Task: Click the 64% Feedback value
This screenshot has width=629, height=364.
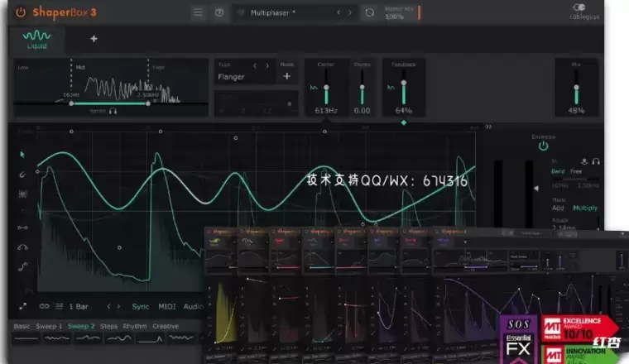Action: click(x=404, y=110)
